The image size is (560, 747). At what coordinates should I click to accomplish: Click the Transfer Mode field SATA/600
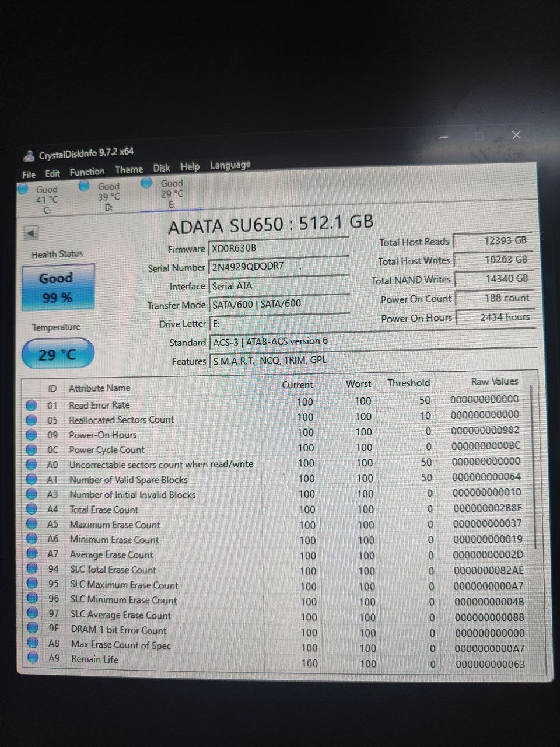pos(279,303)
